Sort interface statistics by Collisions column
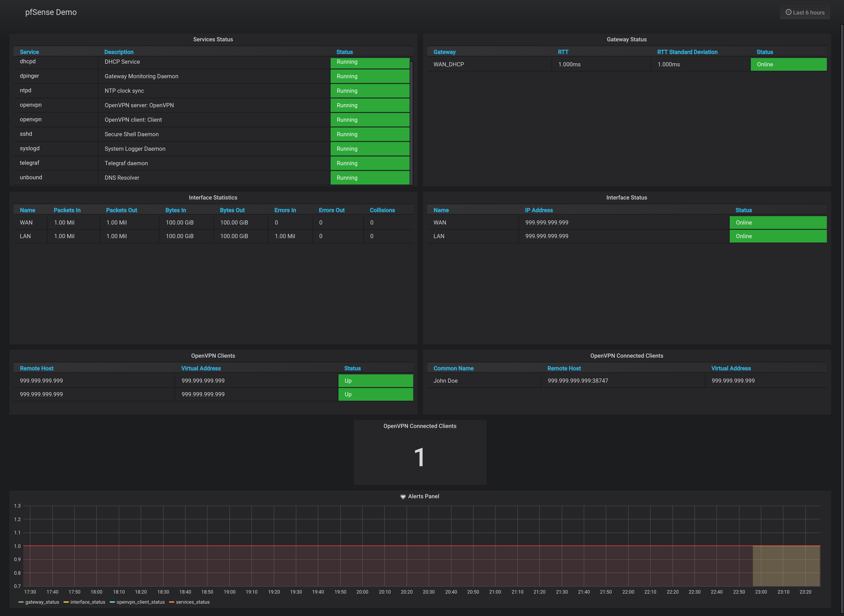The width and height of the screenshot is (844, 616). tap(382, 210)
